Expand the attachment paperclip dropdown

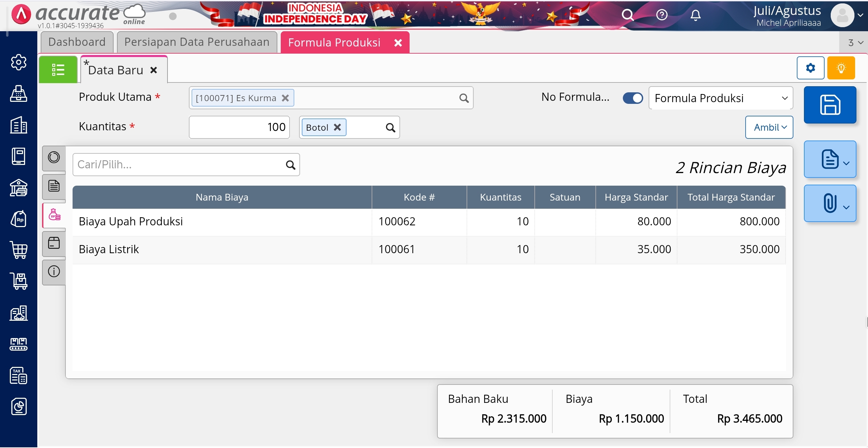pos(830,204)
